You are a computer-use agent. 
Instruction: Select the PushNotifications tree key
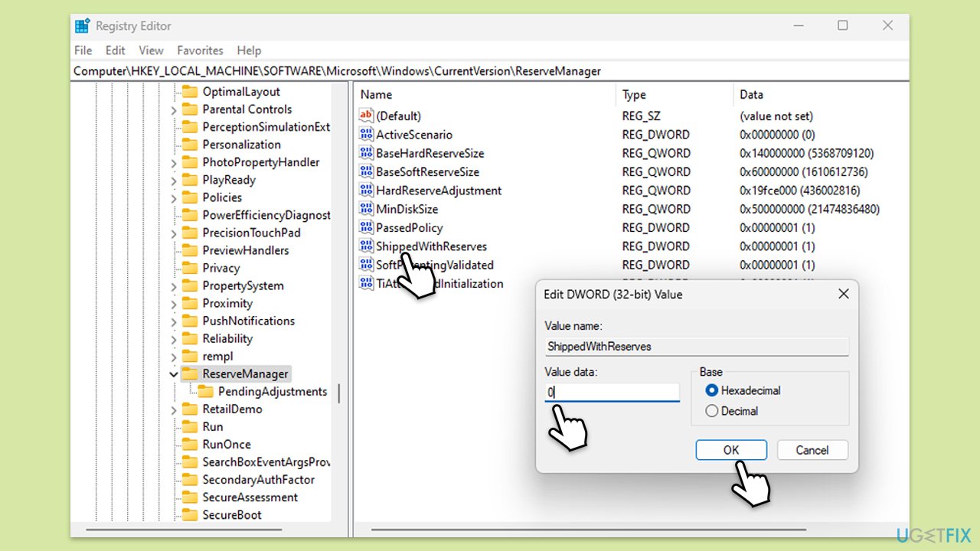(248, 321)
